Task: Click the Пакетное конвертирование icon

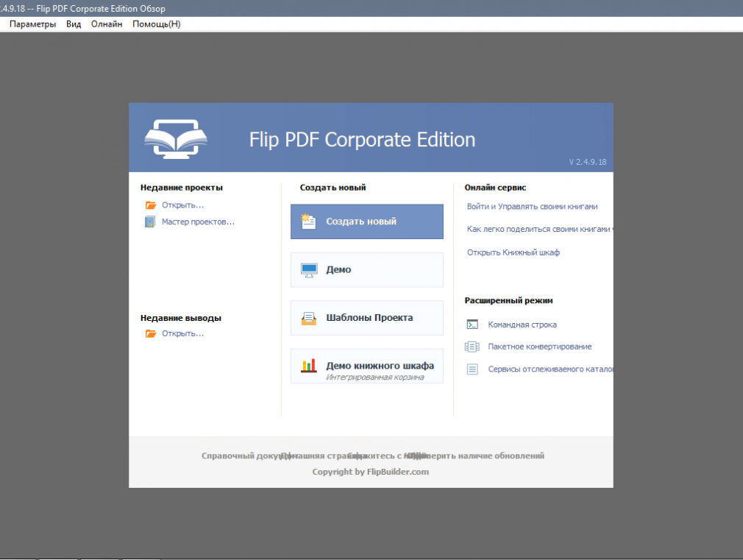Action: 472,347
